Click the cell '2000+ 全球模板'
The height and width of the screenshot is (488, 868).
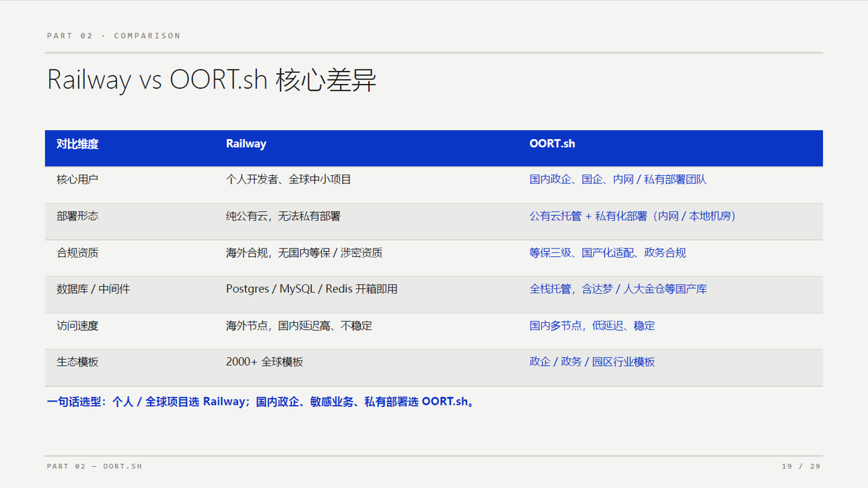click(265, 362)
